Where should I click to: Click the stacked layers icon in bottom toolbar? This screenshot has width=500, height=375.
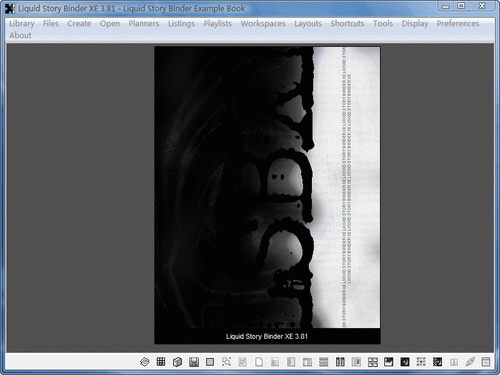pos(145,362)
